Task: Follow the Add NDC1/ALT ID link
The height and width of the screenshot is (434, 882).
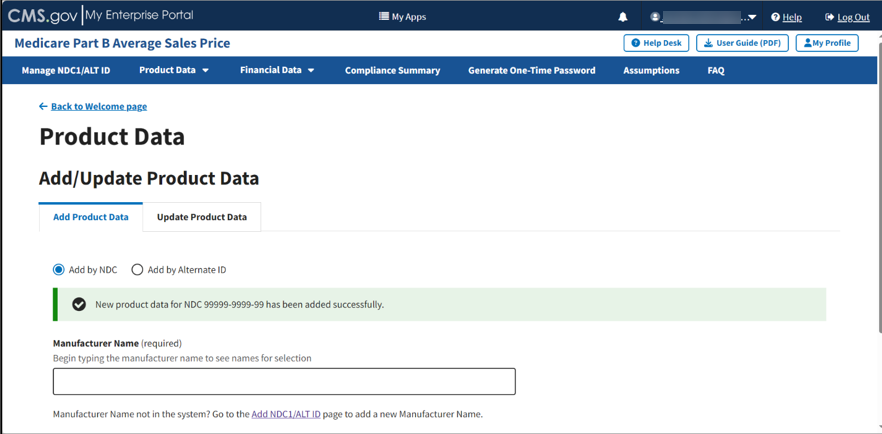Action: [x=286, y=414]
